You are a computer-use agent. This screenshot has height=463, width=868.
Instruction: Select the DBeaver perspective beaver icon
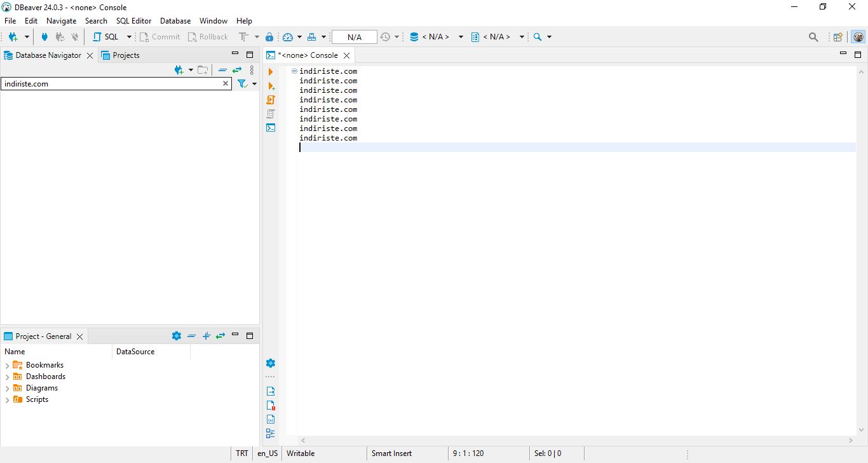point(858,37)
